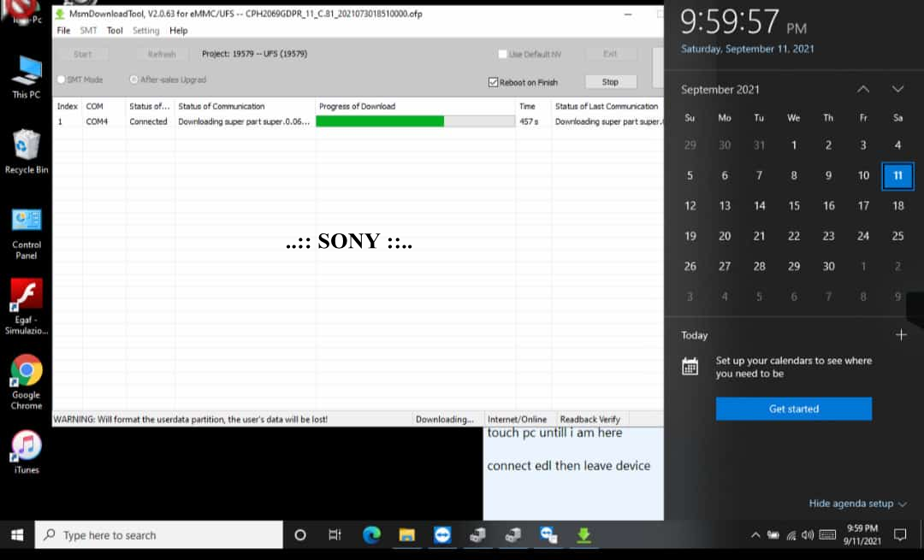Open iTunes desktop shortcut
Image resolution: width=924 pixels, height=560 pixels.
tap(27, 452)
